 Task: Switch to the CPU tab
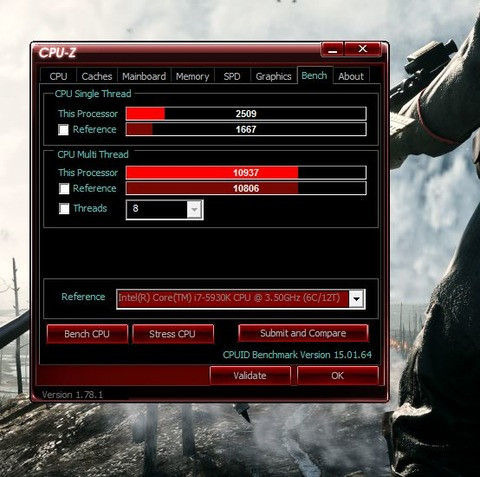tap(58, 76)
